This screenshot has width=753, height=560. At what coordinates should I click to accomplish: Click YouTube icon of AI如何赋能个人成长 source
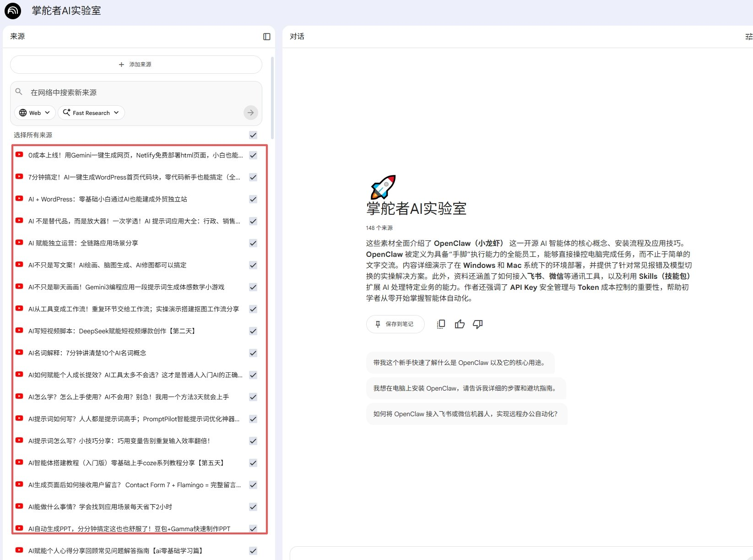[19, 375]
